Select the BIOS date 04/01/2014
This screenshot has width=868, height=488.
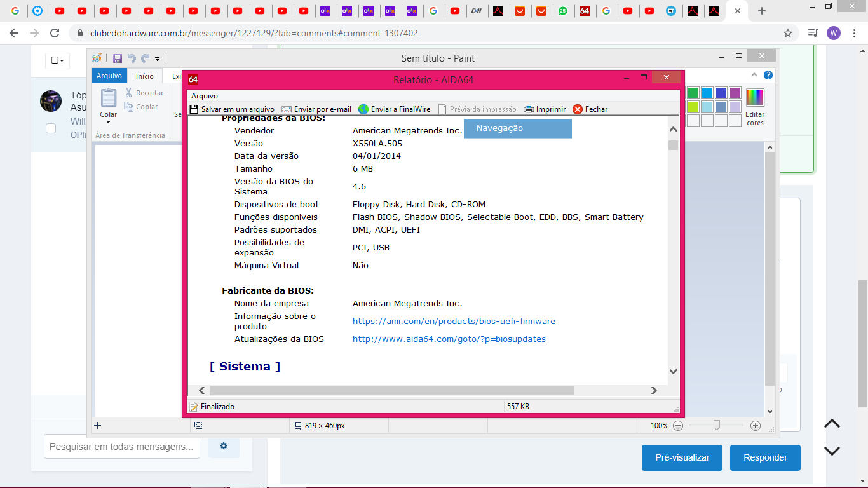tap(377, 156)
